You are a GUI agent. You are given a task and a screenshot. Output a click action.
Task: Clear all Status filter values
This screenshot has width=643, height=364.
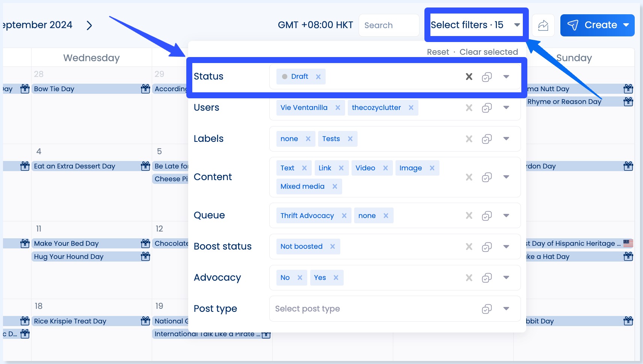(469, 77)
